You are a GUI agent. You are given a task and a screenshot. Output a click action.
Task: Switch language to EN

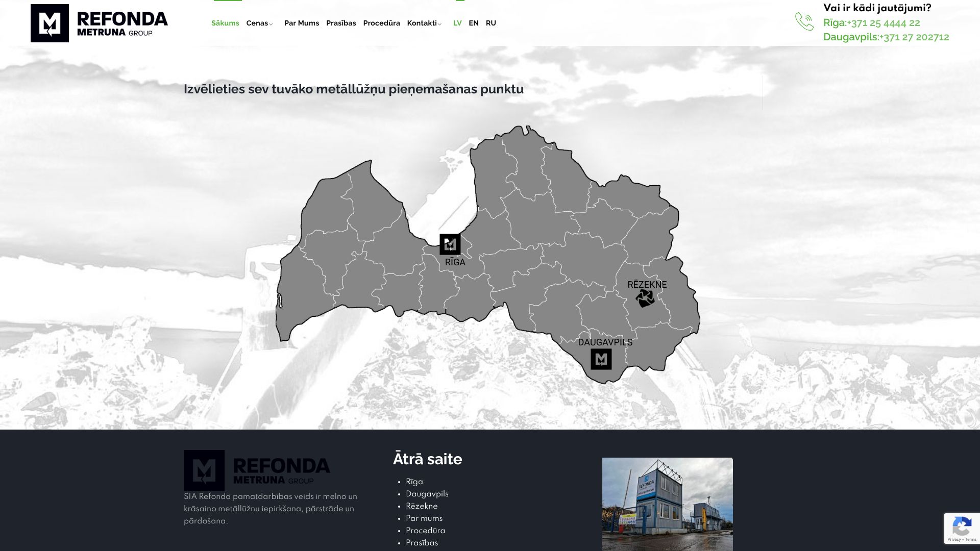pos(474,23)
